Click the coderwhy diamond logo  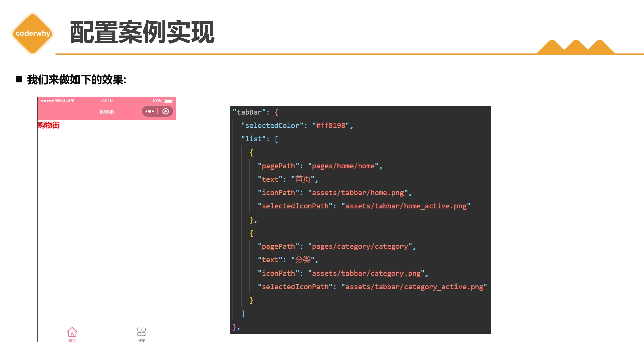(33, 33)
